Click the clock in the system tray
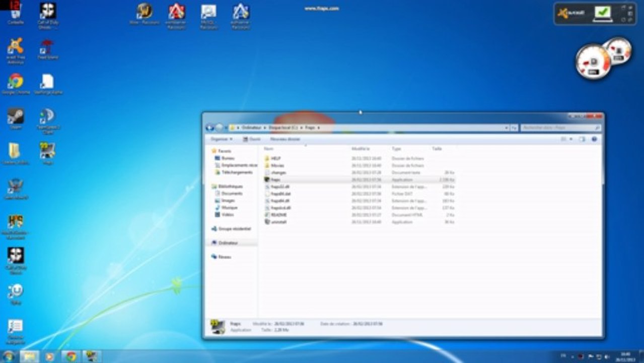Screen dimensions: 644x363 [x=625, y=356]
